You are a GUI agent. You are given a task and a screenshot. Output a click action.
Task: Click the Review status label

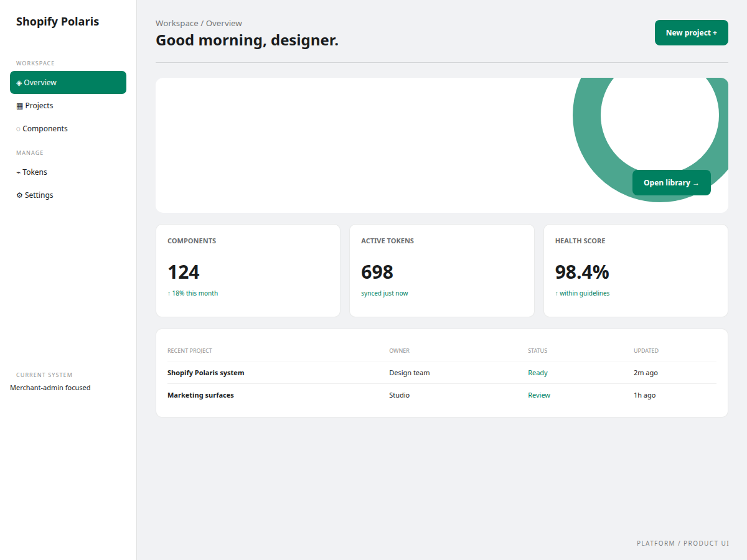pos(539,395)
